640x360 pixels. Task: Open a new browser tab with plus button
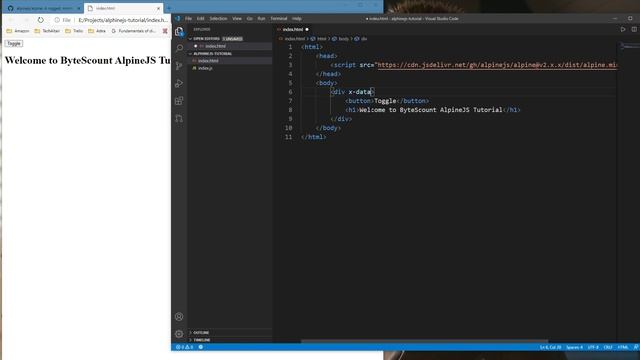(169, 8)
